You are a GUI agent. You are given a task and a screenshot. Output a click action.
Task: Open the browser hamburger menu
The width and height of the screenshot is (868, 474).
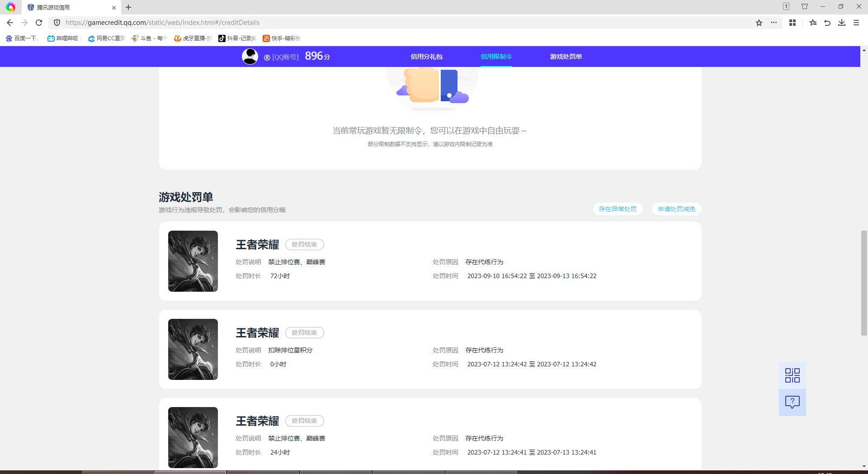pos(856,23)
